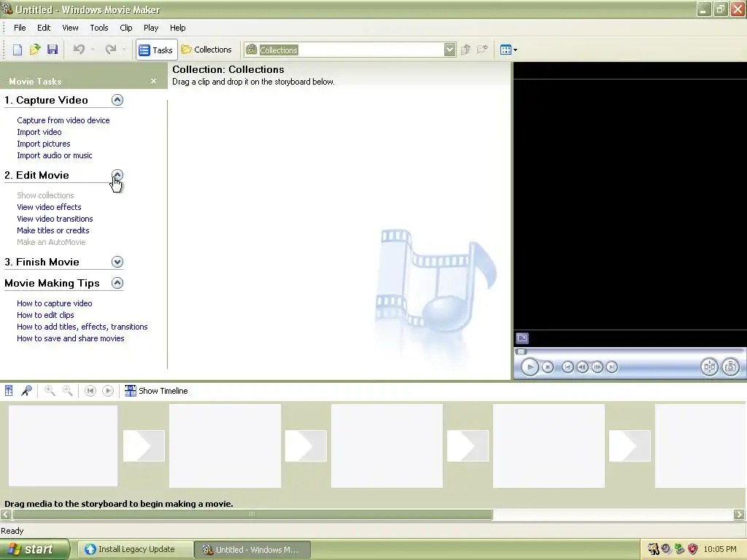Click the monitor Play button
The height and width of the screenshot is (560, 747).
(x=530, y=367)
